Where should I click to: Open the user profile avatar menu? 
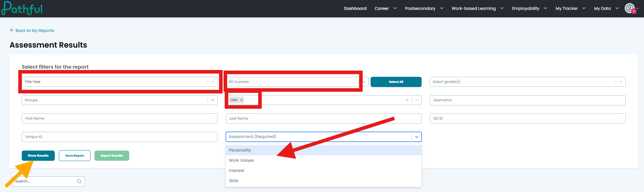(x=630, y=8)
